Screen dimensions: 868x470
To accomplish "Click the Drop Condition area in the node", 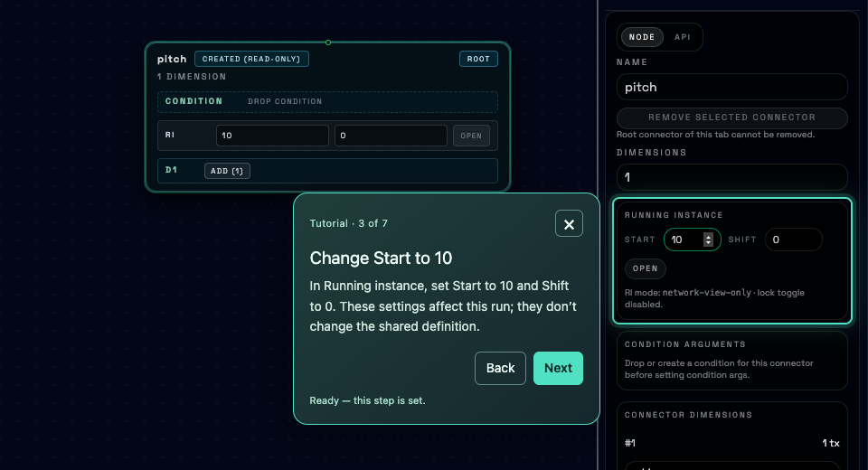I will click(327, 102).
